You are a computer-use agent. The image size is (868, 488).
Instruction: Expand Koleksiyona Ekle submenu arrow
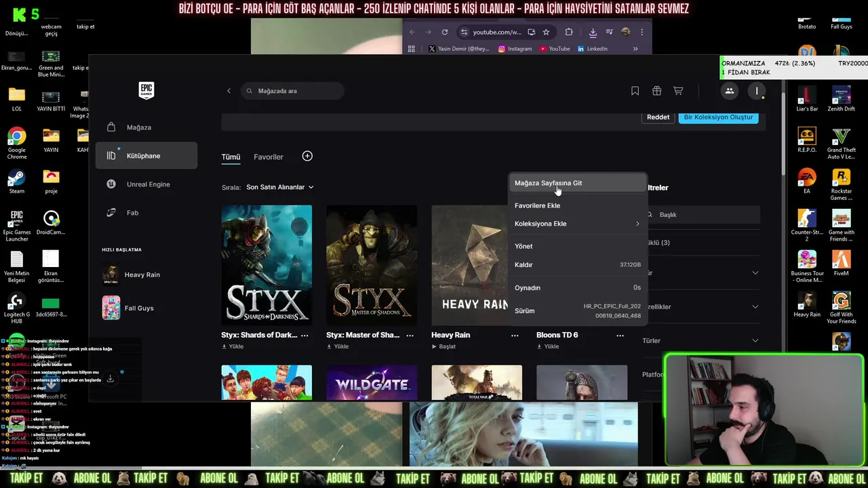pyautogui.click(x=637, y=224)
